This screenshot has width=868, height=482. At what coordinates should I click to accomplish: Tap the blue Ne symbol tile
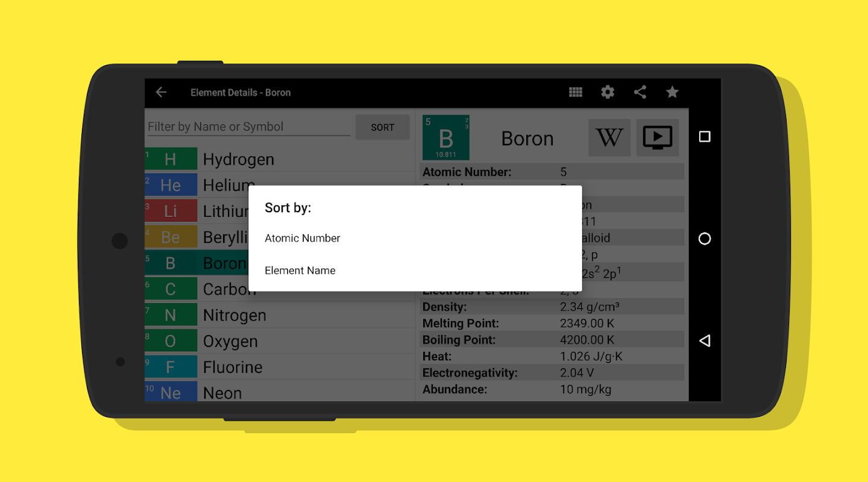point(171,392)
